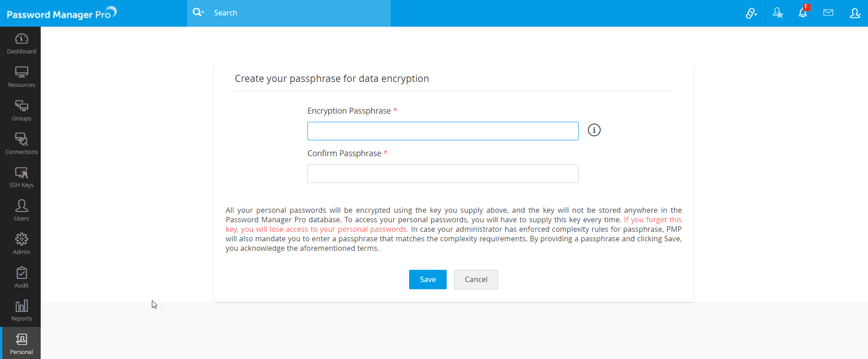868x359 pixels.
Task: Open the Admin settings gear
Action: coord(21,244)
